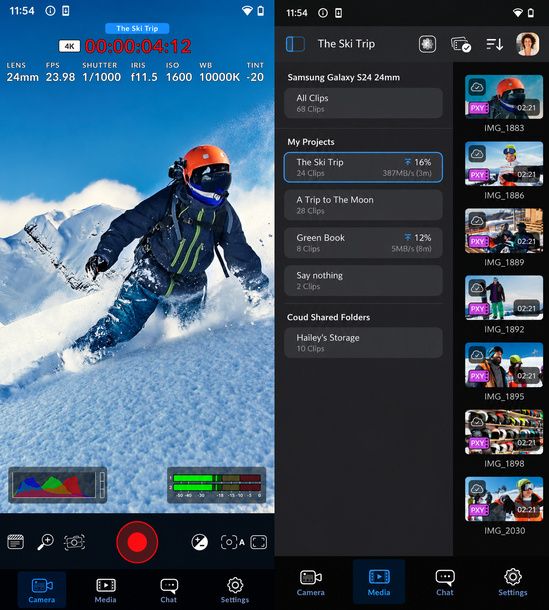
Task: Tap the magnifier zoom icon
Action: (46, 542)
